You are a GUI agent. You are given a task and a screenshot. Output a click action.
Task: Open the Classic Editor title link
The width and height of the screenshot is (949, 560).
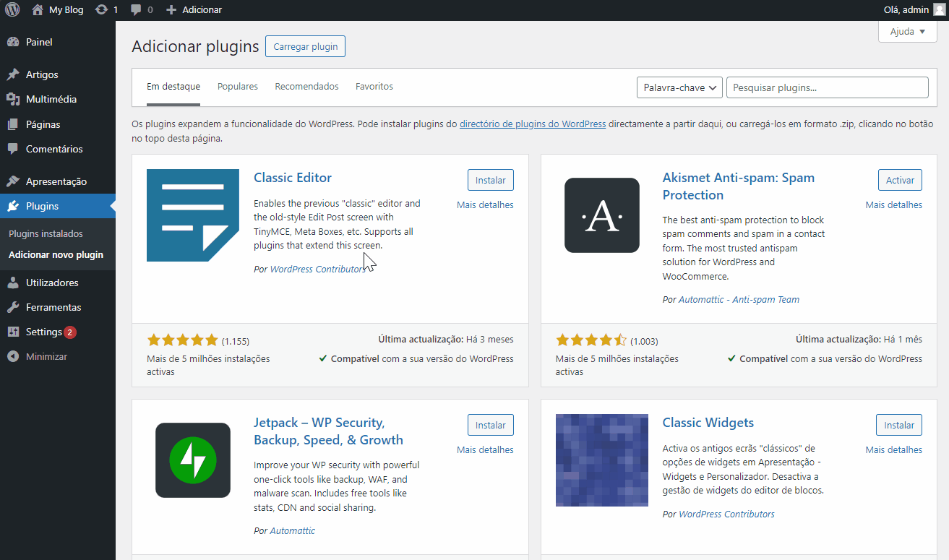click(293, 178)
